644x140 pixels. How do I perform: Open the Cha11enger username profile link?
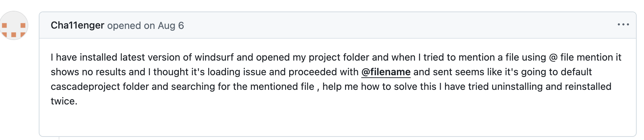(x=78, y=25)
